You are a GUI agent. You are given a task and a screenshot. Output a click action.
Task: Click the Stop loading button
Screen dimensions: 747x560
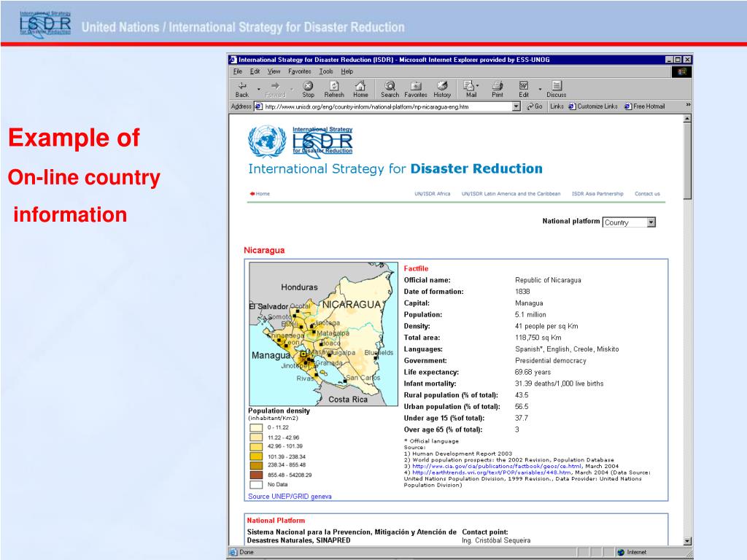309,89
